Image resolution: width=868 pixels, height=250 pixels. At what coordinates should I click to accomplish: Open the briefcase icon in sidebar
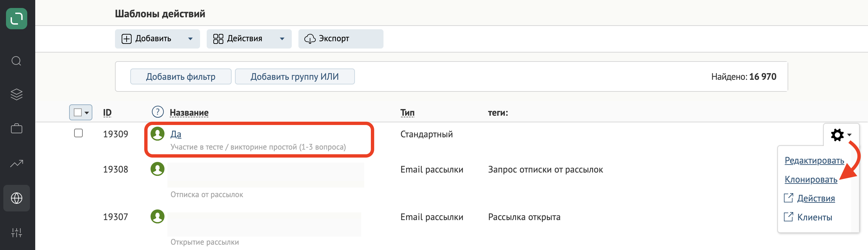coord(17,128)
